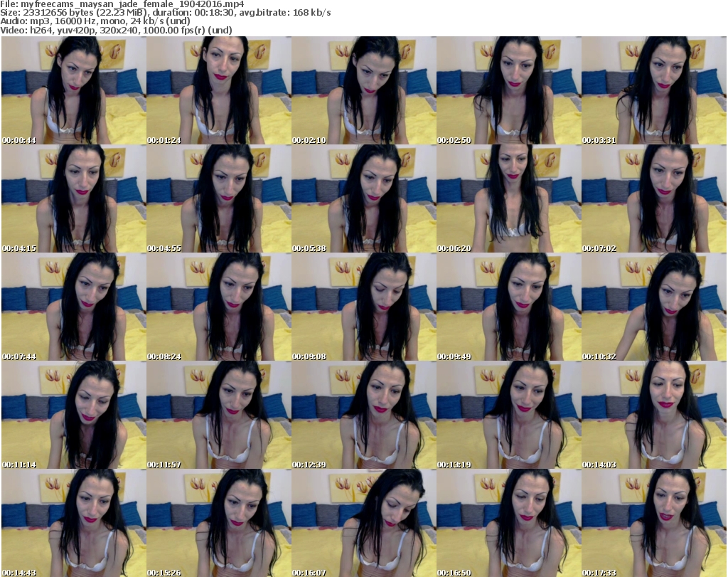Viewport: 728px width, 577px height.
Task: Pick the preview frame at 00:07:44
Action: click(x=74, y=307)
